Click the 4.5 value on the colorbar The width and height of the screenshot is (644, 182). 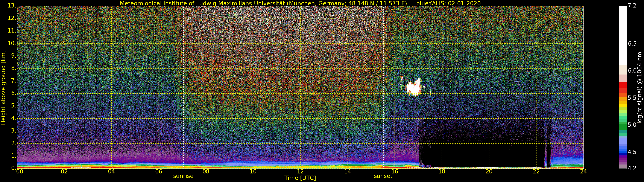pos(632,152)
